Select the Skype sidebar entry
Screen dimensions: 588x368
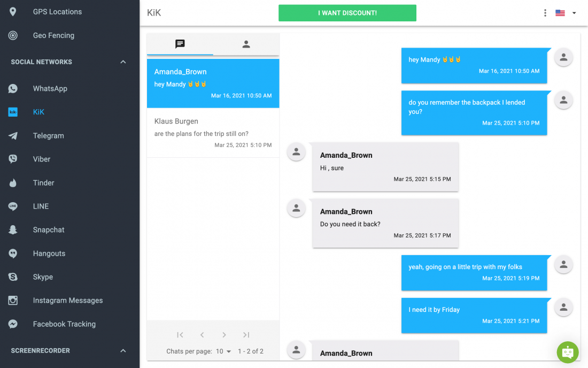click(43, 277)
